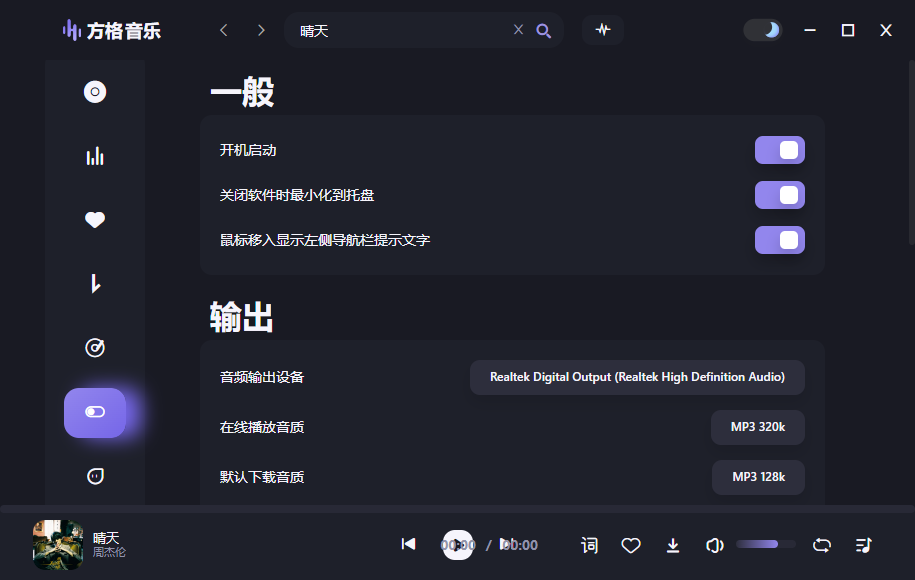The height and width of the screenshot is (580, 915).
Task: Open the downloads arrow icon in sidebar
Action: pyautogui.click(x=95, y=284)
